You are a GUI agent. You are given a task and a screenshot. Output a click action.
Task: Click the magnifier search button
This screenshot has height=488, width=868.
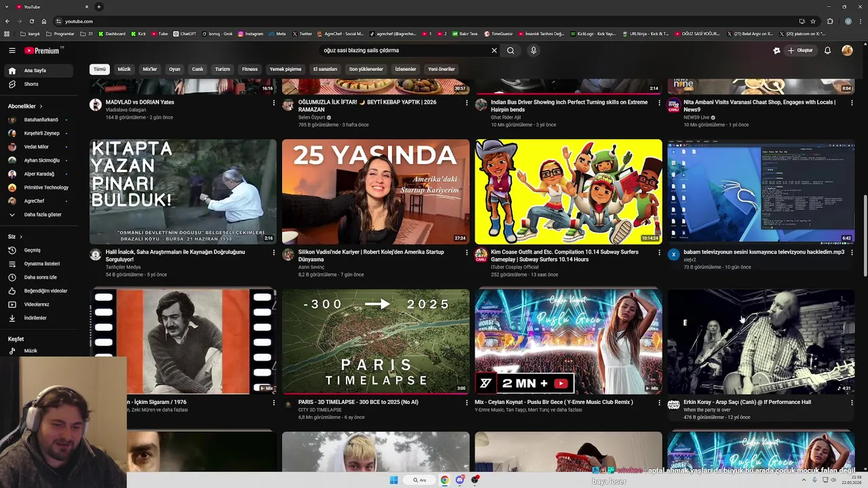511,50
